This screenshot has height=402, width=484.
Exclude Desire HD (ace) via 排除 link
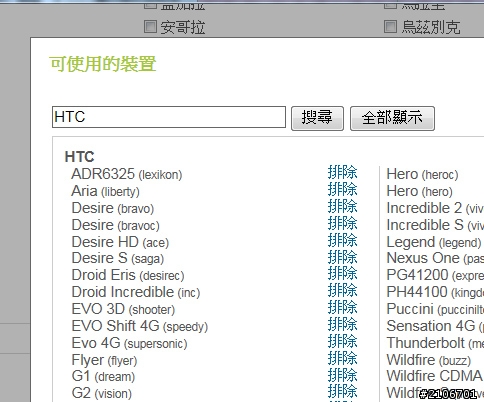click(342, 240)
